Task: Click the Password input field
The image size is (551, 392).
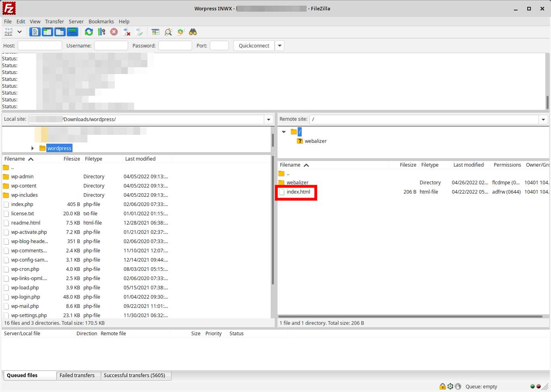Action: pyautogui.click(x=175, y=45)
